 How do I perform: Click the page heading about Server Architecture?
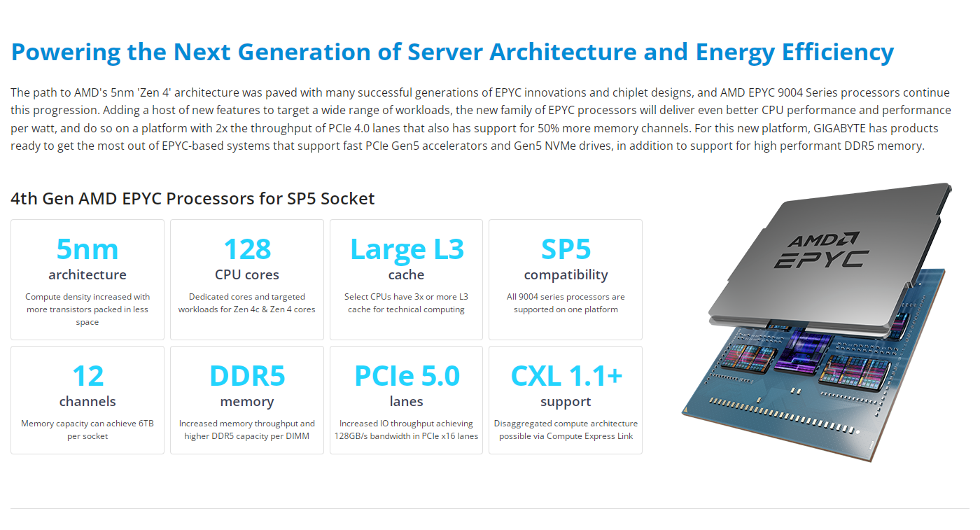(452, 53)
